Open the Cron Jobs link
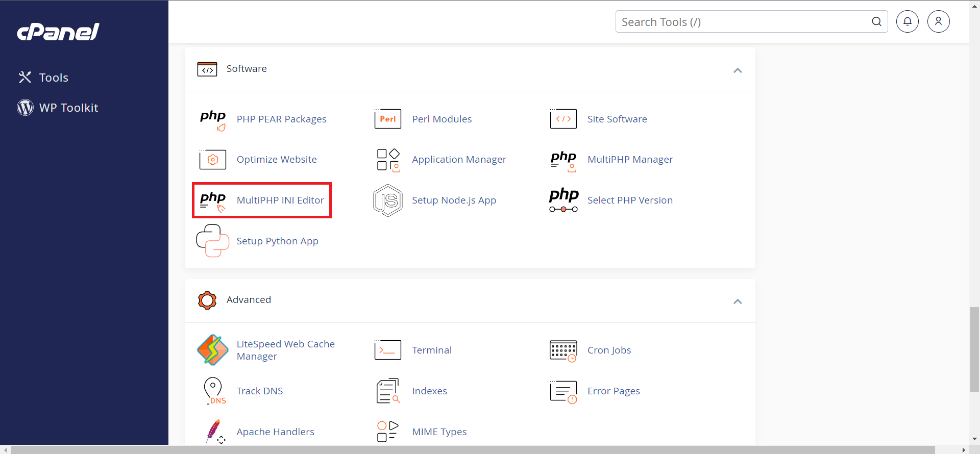The image size is (980, 454). pyautogui.click(x=609, y=350)
